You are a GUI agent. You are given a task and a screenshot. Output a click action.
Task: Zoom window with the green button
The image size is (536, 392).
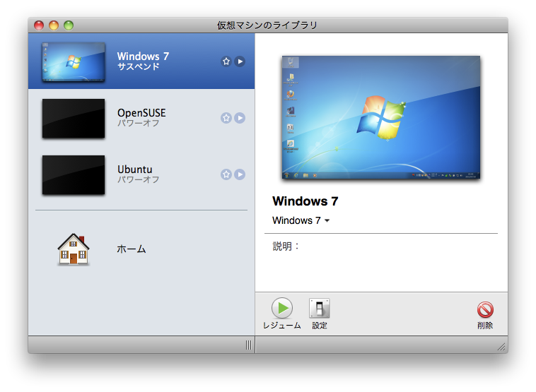[x=69, y=25]
